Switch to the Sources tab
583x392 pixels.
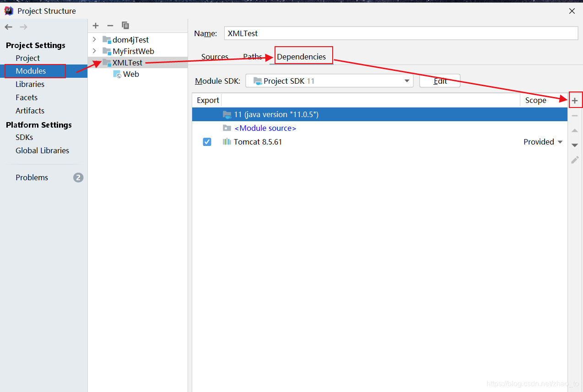pos(215,57)
